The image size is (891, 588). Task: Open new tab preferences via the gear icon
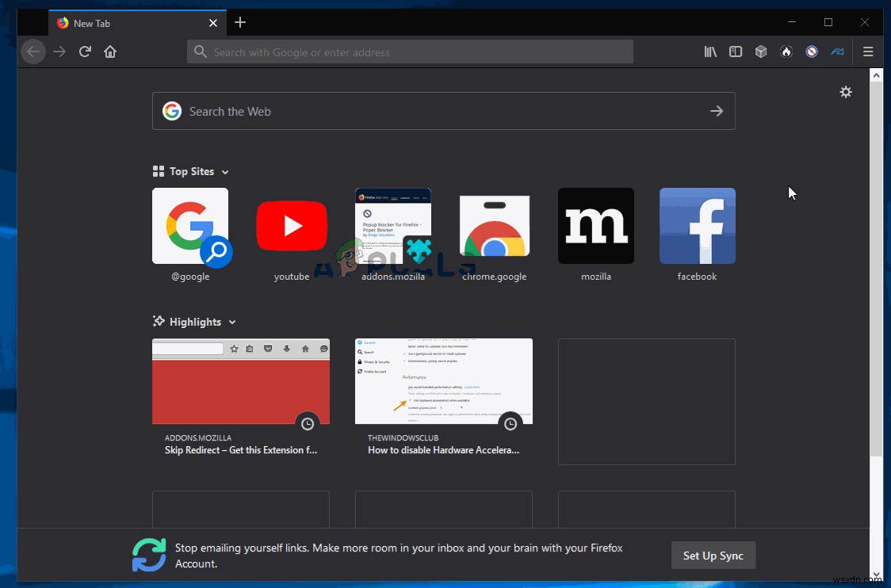click(x=846, y=92)
